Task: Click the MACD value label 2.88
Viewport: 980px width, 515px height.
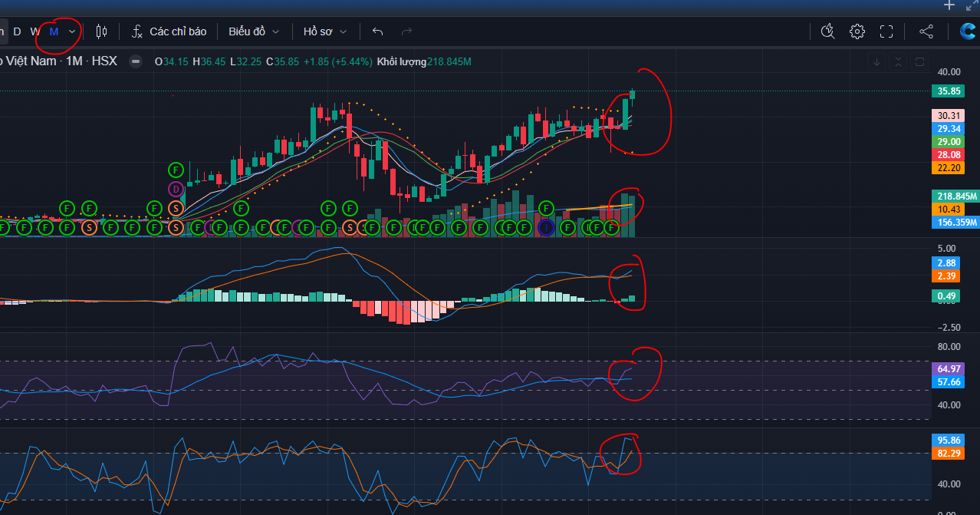Action: (x=946, y=263)
